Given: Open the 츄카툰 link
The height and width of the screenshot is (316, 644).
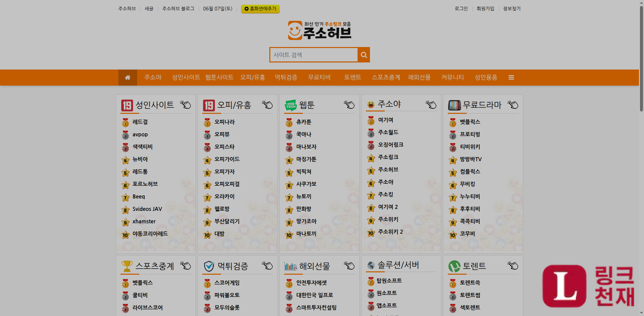Looking at the screenshot, I should pyautogui.click(x=304, y=122).
